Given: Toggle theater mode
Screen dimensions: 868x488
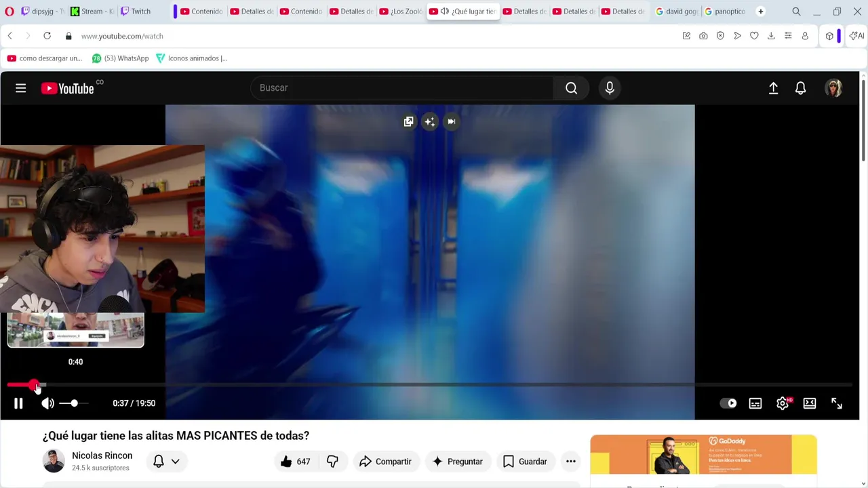Looking at the screenshot, I should click(x=810, y=403).
